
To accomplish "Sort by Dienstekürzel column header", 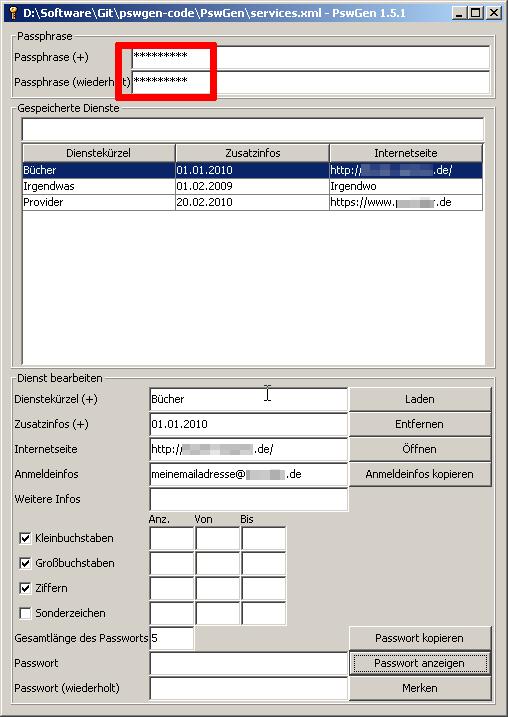I will pyautogui.click(x=98, y=153).
